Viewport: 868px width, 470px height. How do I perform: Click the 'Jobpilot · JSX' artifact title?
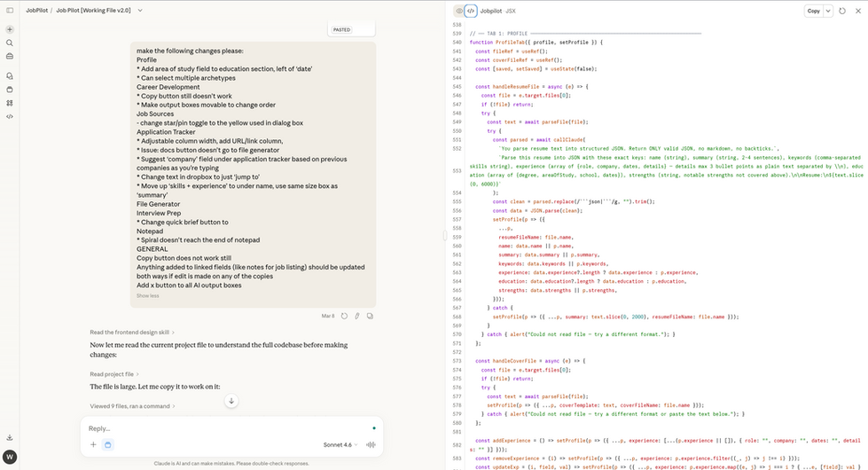click(x=497, y=11)
